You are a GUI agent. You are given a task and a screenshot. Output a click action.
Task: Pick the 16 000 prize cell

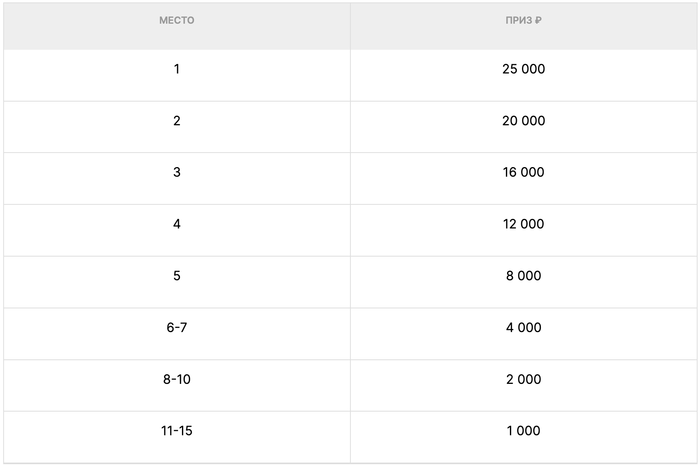(523, 172)
